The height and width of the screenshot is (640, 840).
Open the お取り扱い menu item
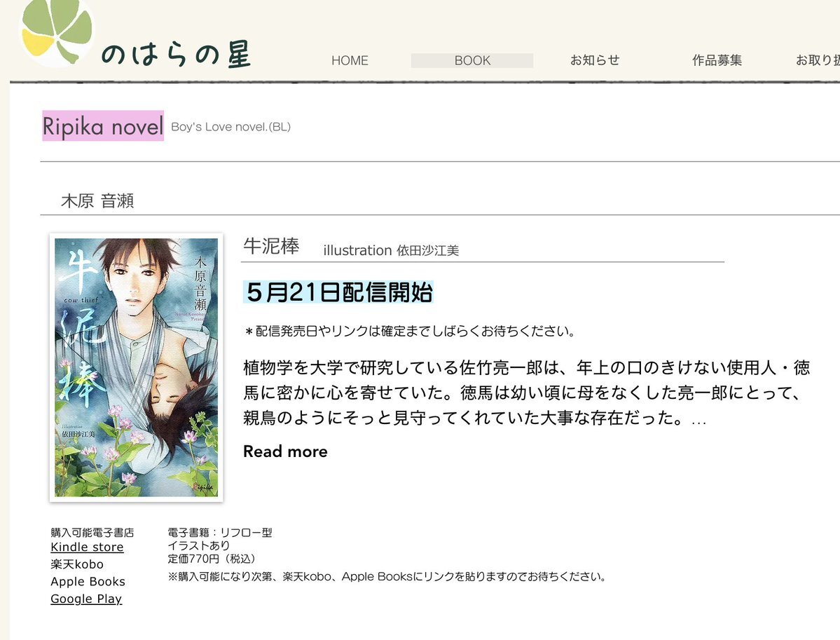pyautogui.click(x=818, y=60)
